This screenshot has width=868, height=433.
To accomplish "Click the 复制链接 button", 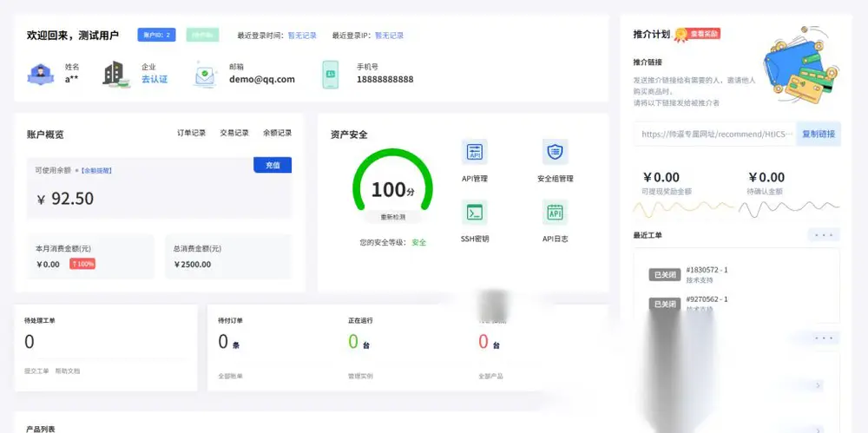I will [819, 134].
